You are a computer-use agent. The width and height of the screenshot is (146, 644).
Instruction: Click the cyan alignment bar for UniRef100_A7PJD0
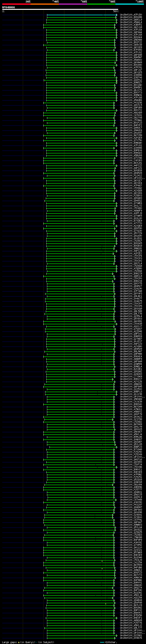pos(82,15)
